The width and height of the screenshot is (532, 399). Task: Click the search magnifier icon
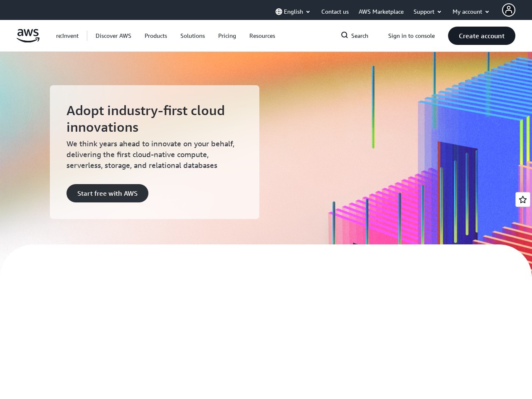click(345, 35)
